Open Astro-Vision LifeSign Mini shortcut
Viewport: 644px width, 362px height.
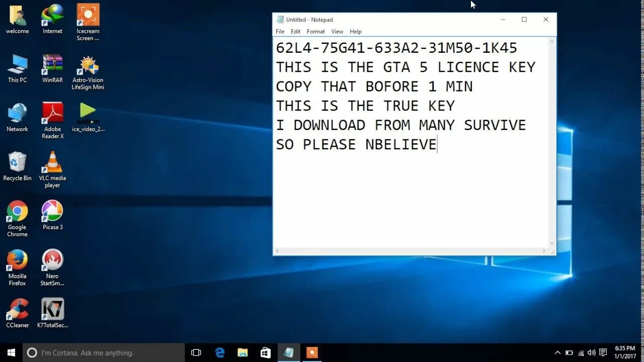tap(88, 72)
